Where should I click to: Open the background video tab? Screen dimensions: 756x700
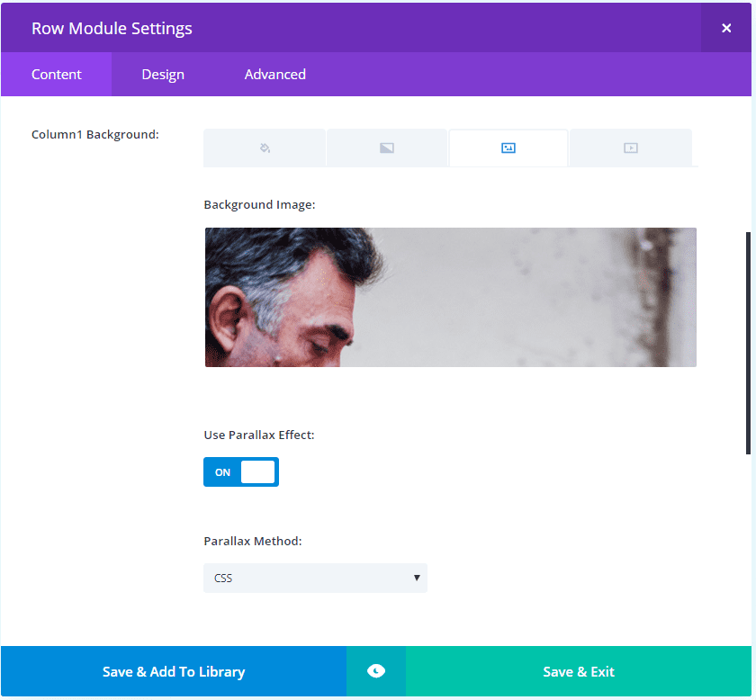631,148
